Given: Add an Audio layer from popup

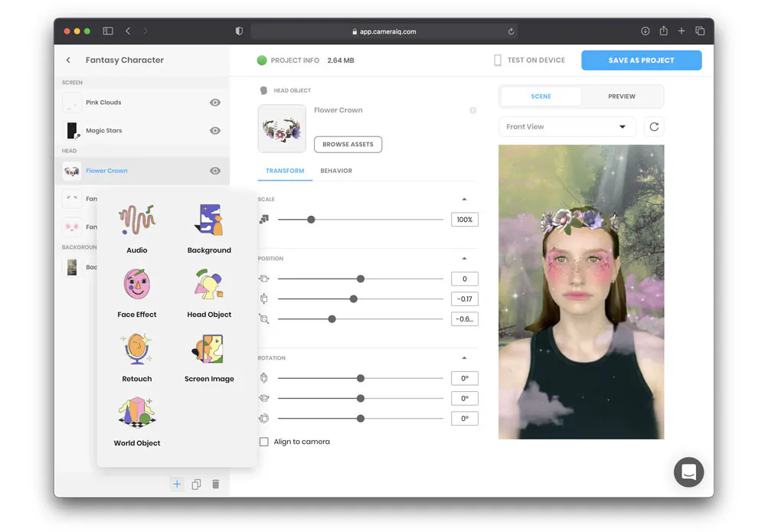Looking at the screenshot, I should pos(136,229).
